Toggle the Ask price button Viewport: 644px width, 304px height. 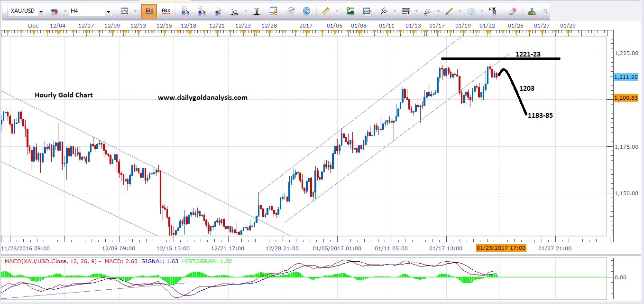pos(166,11)
